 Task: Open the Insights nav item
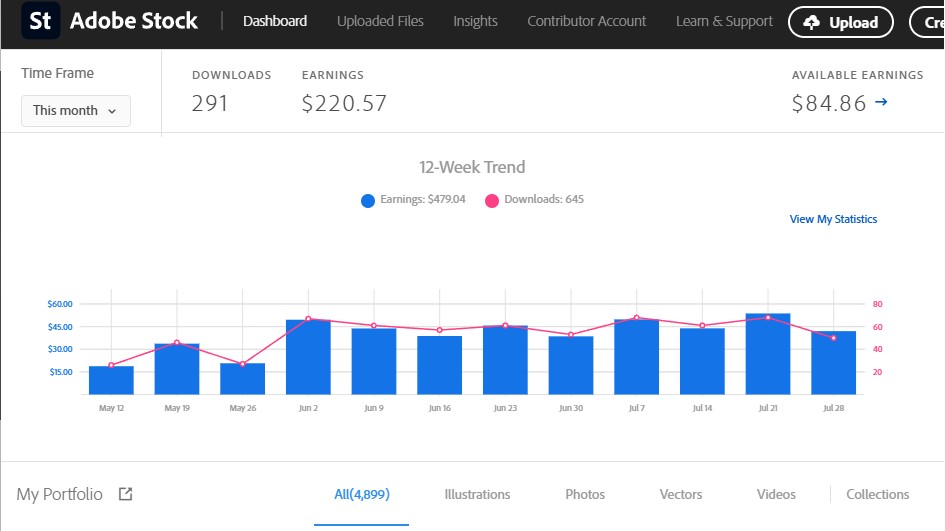tap(475, 21)
